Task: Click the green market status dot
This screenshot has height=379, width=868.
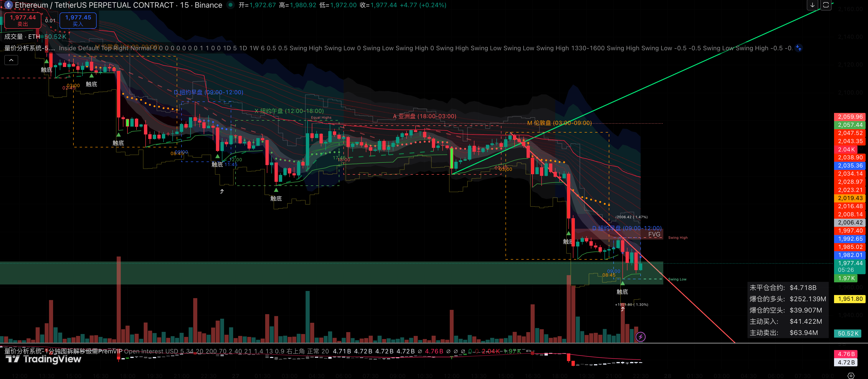Action: tap(231, 5)
